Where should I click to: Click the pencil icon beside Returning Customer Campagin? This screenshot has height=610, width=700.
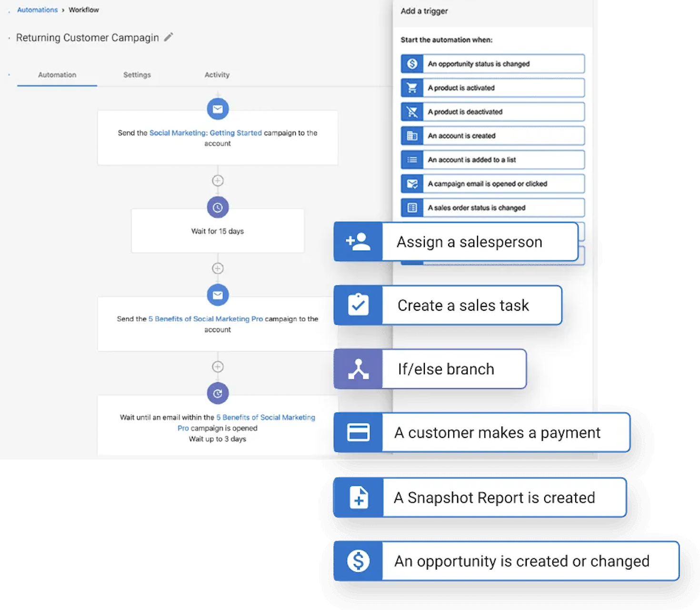tap(169, 37)
